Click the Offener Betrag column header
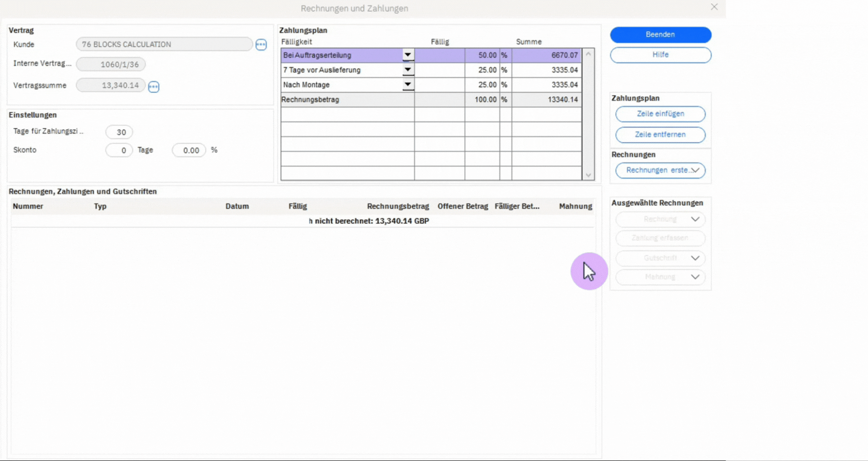 [462, 206]
